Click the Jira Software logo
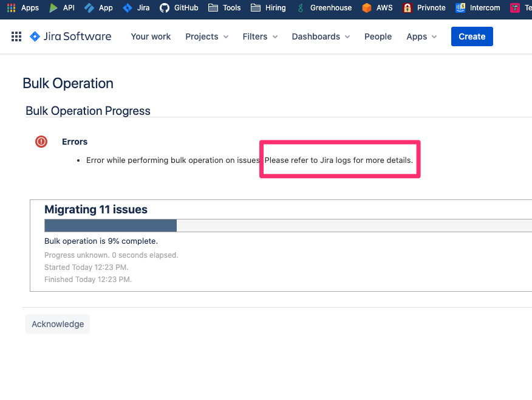This screenshot has height=400, width=532. tap(70, 36)
